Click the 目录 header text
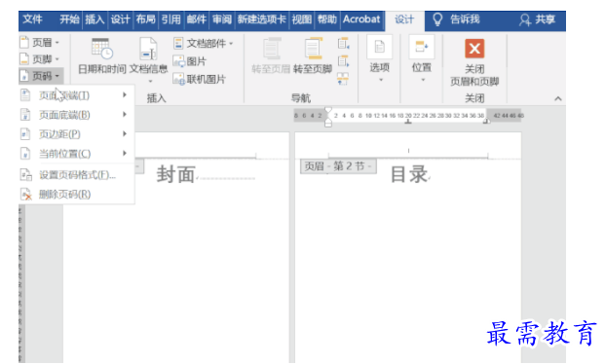Image resolution: width=605 pixels, height=364 pixels. point(409,174)
